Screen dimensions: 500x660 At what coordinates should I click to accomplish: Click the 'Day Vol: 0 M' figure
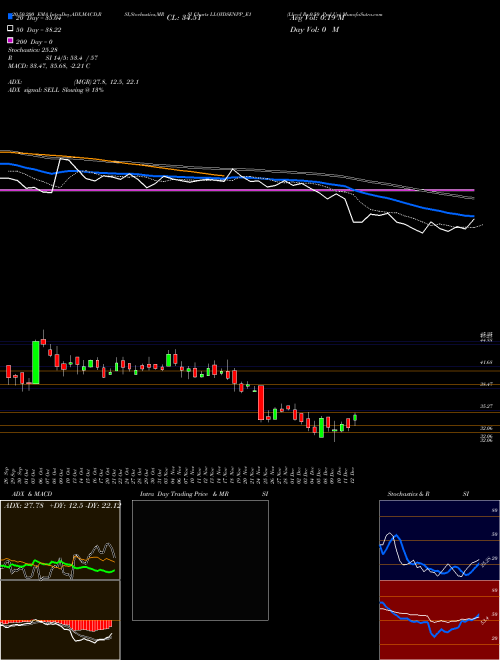coord(314,30)
